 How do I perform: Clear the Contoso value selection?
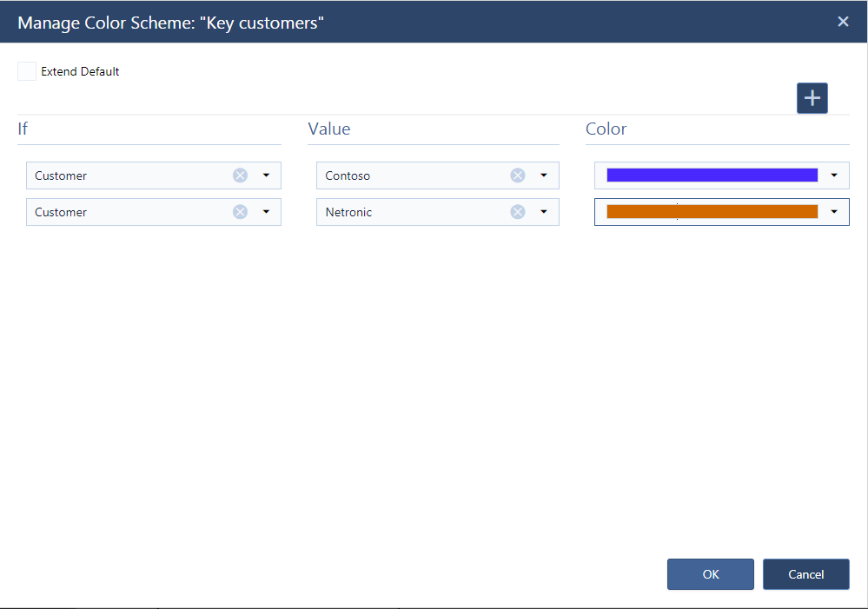click(x=518, y=175)
